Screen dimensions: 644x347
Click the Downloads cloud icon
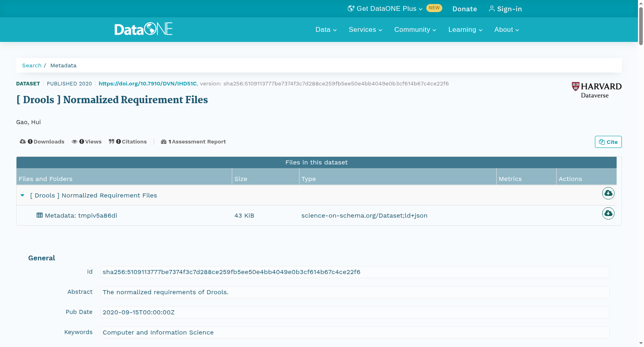[x=23, y=141]
